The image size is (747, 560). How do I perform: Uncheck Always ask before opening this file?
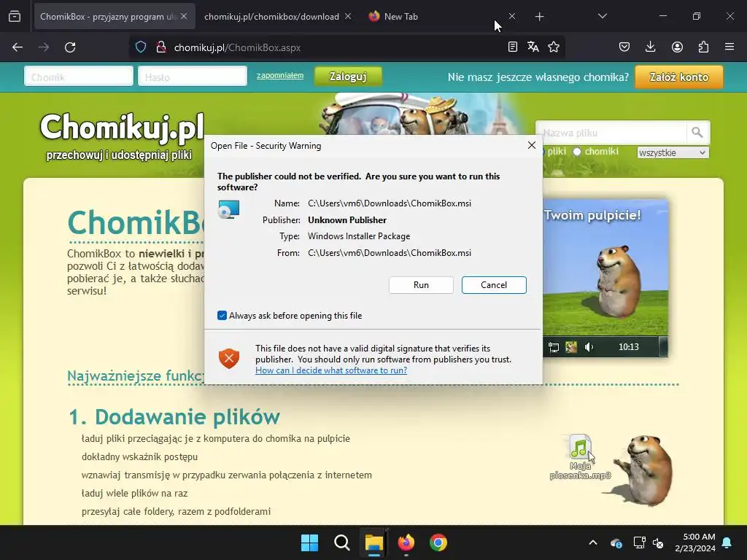(222, 315)
